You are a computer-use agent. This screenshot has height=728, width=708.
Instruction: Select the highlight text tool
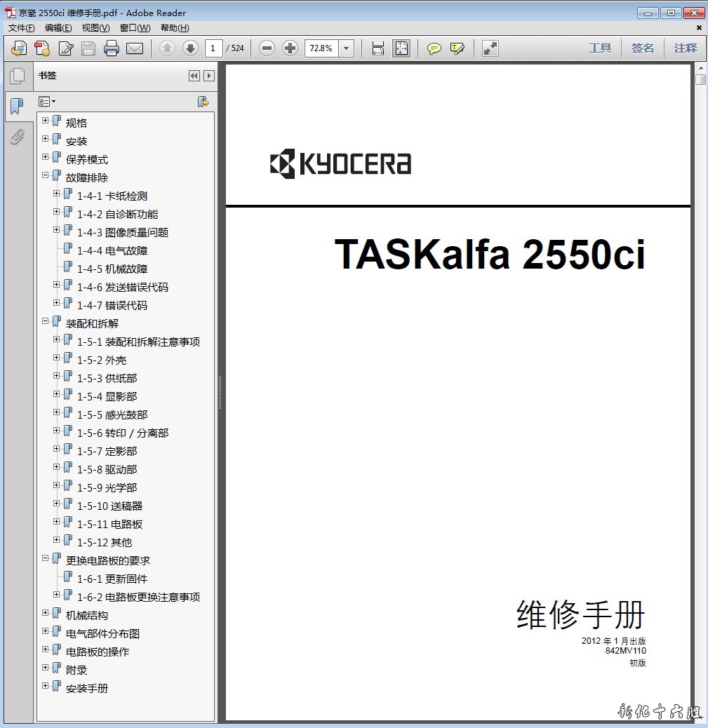point(457,48)
